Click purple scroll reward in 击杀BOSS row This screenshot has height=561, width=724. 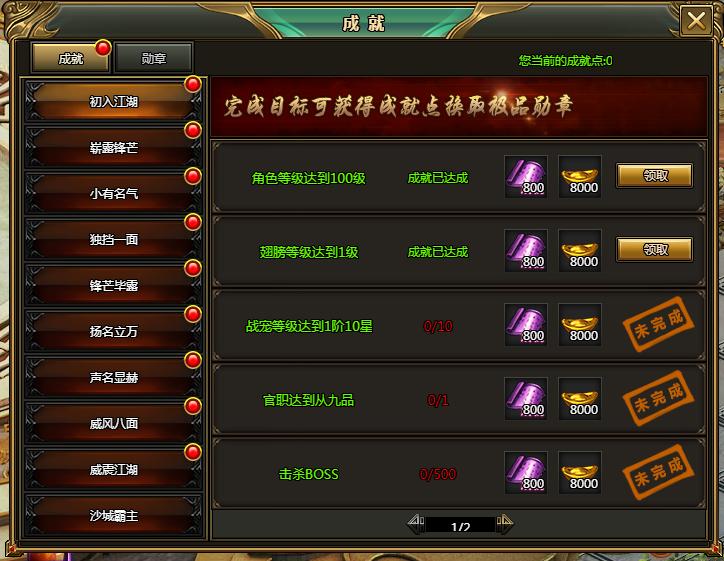tap(526, 472)
